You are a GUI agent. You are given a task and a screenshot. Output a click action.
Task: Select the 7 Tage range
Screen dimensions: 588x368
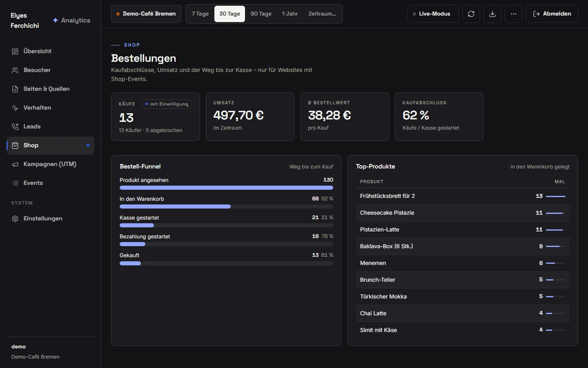pyautogui.click(x=200, y=14)
